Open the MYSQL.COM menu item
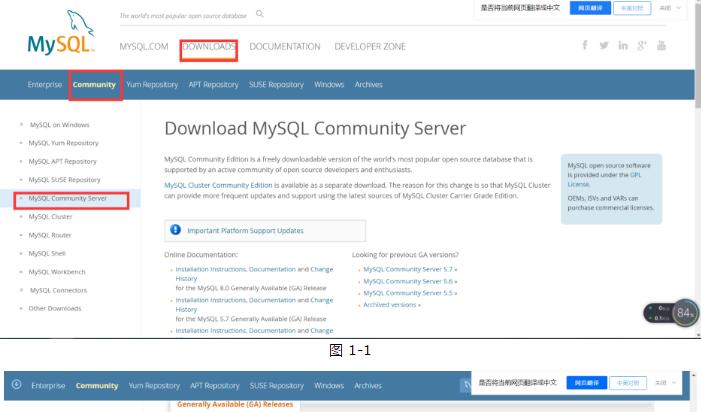Screen dimensions: 701x412 pos(144,46)
